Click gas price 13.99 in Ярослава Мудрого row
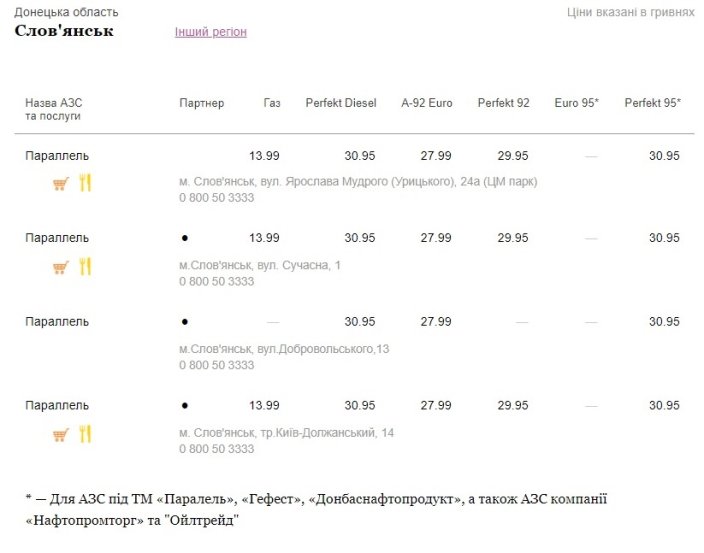 pos(264,156)
